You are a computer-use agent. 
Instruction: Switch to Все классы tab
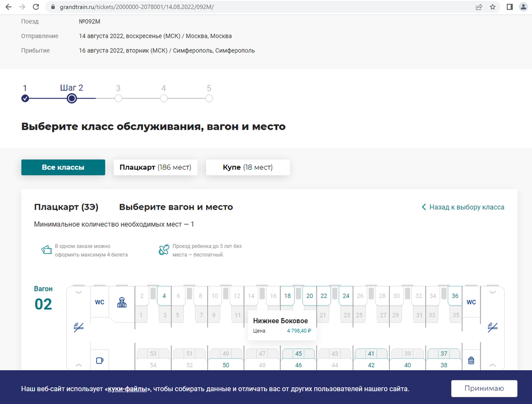tap(63, 167)
